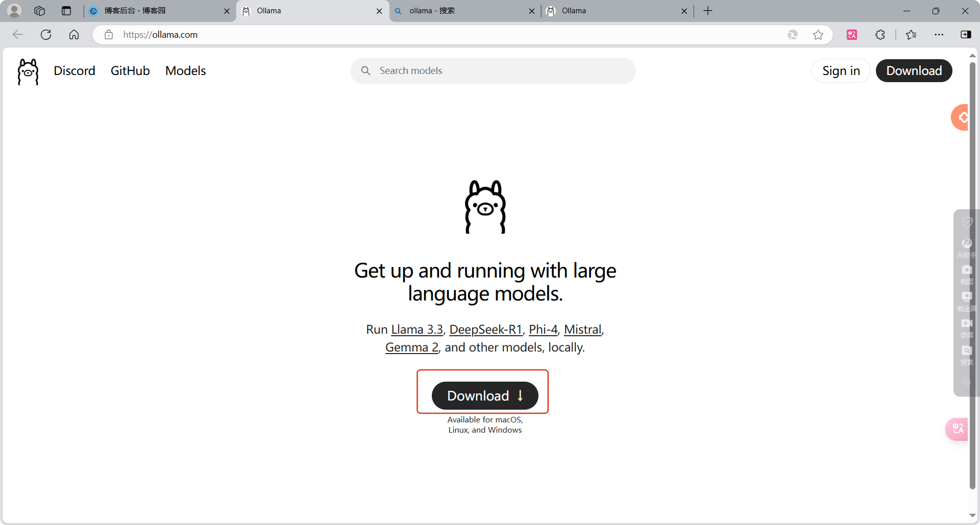Switch to the 博客后台 - 博客园 tab

pos(159,11)
